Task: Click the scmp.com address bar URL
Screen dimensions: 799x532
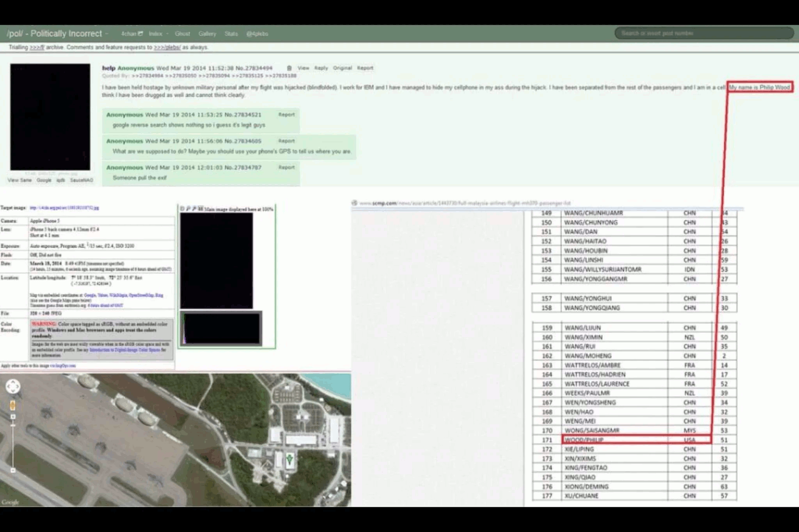Action: tap(465, 203)
